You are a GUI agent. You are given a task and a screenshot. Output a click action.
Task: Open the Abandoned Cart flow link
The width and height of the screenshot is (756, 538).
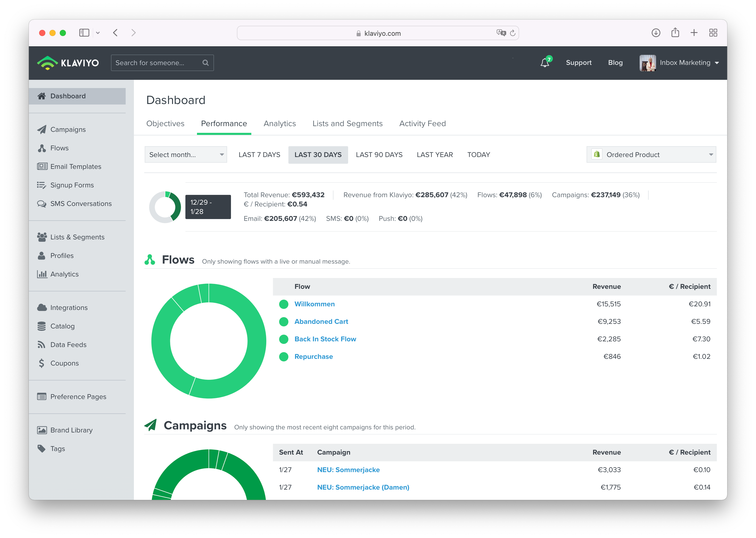tap(321, 322)
